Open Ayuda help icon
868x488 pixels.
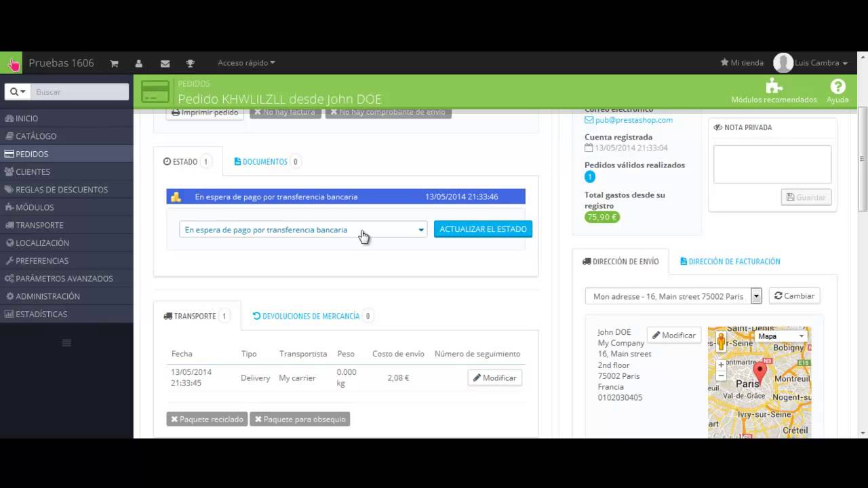837,91
